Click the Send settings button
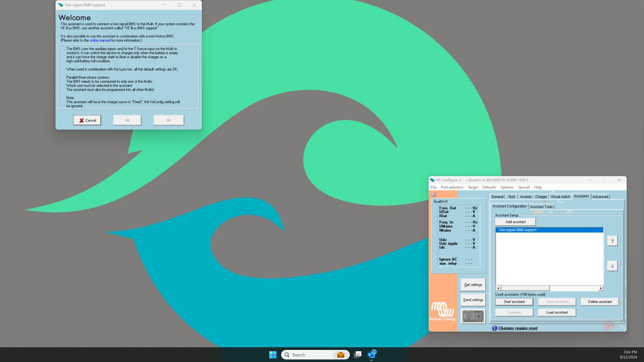 tap(473, 300)
